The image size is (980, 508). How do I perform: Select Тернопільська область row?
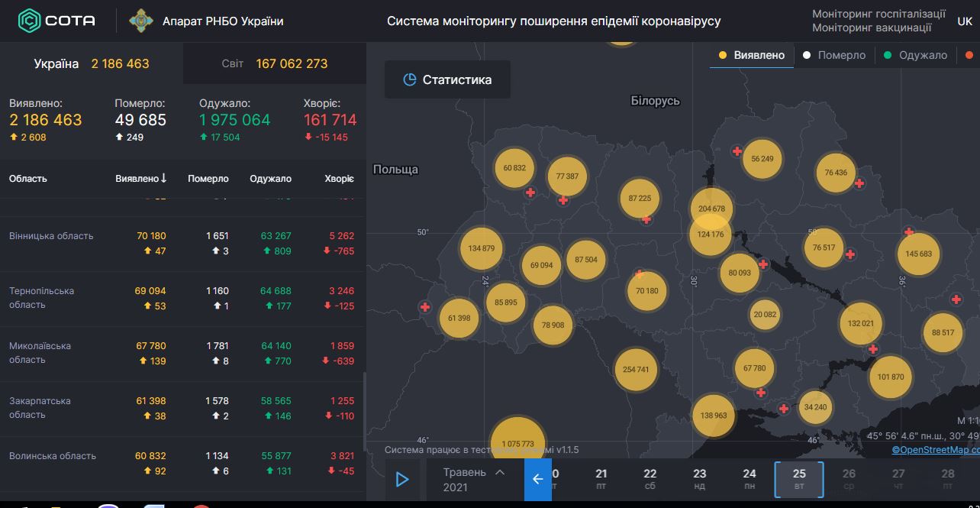coord(182,298)
